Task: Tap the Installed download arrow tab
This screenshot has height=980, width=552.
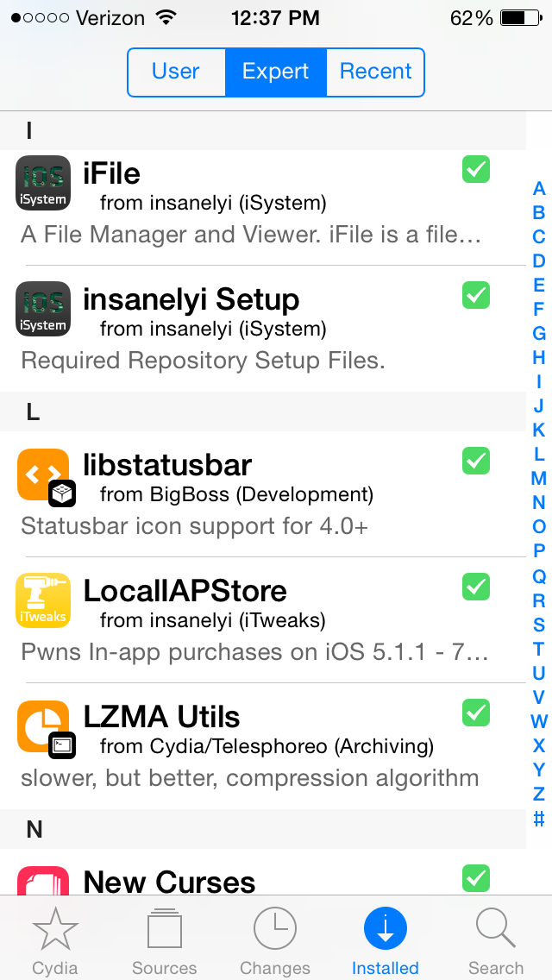Action: coord(385,942)
